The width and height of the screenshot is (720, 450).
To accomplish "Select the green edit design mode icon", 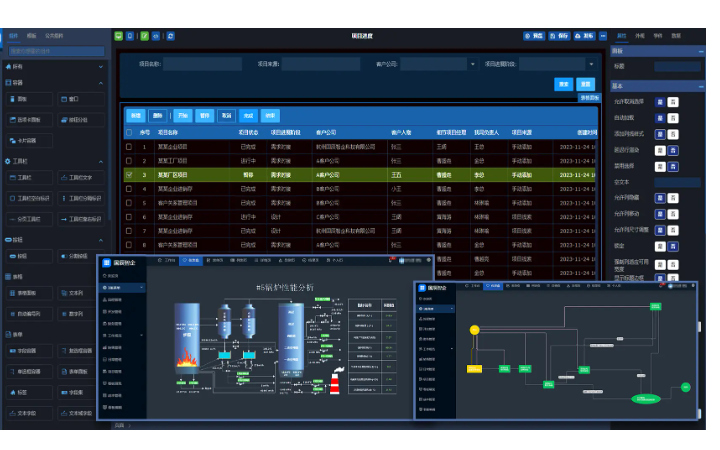I will click(145, 36).
